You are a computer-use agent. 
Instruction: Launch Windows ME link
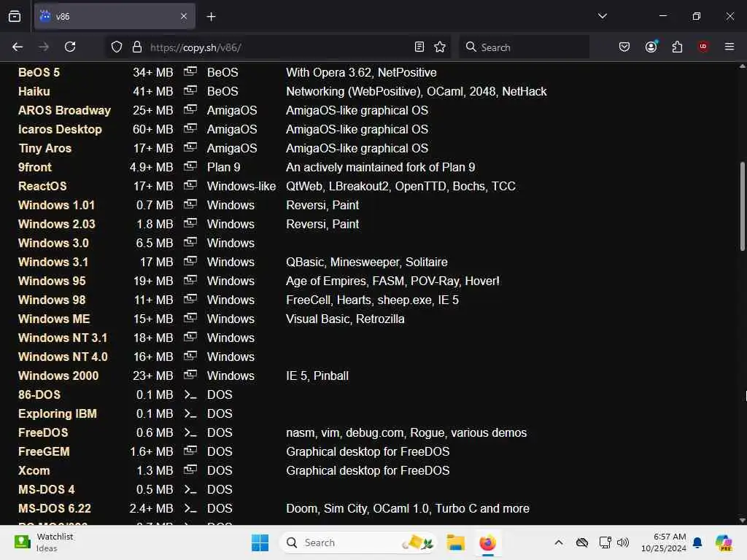click(54, 319)
